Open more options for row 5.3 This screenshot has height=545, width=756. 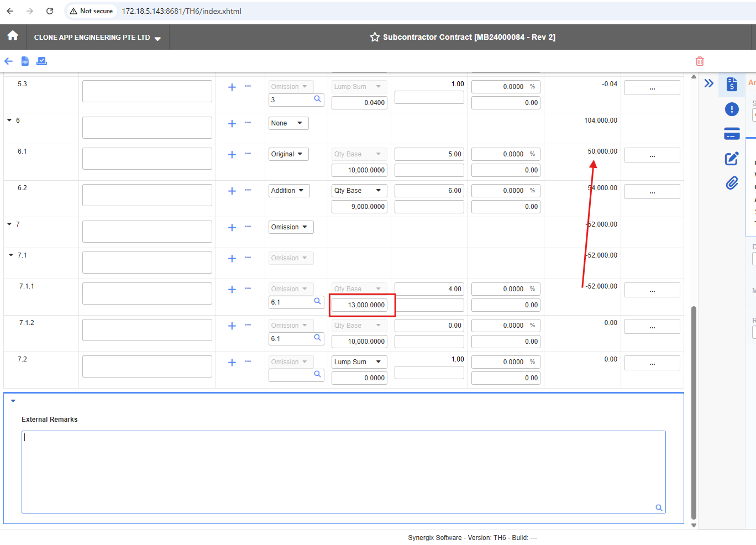pos(248,86)
